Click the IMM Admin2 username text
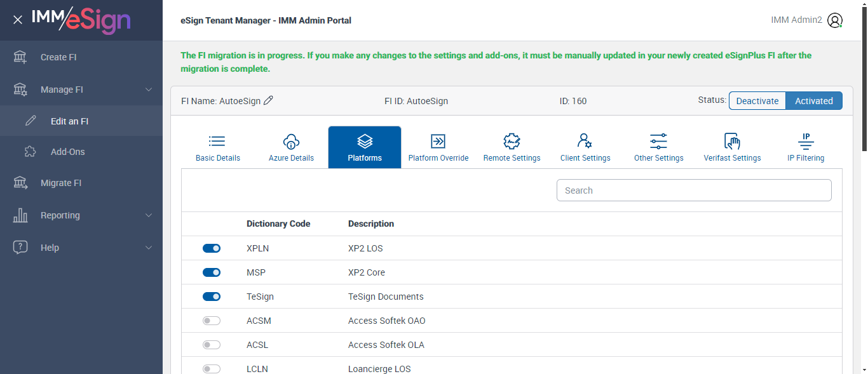Viewport: 868px width, 374px height. point(796,20)
